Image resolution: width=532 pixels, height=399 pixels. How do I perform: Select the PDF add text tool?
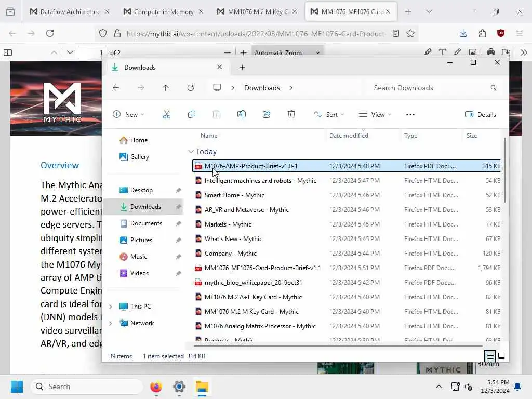(x=443, y=52)
